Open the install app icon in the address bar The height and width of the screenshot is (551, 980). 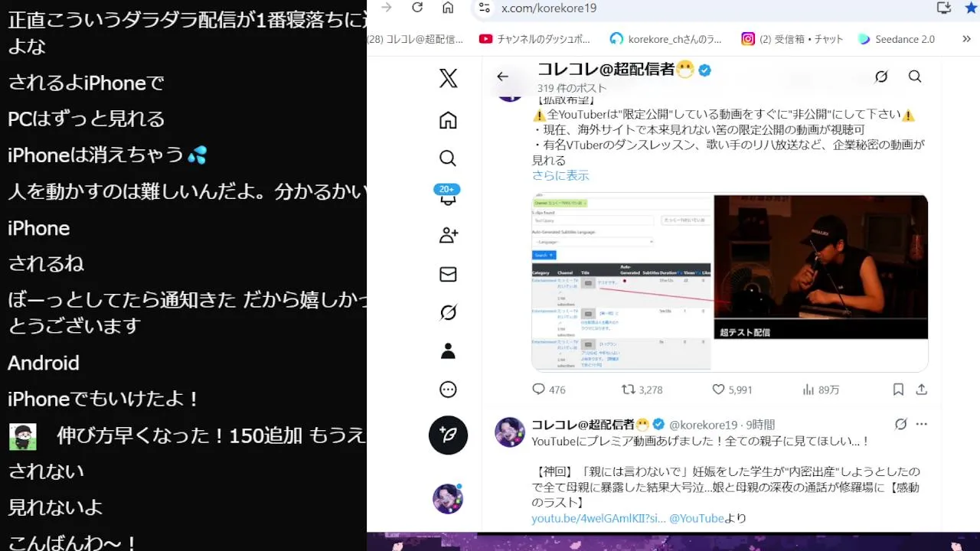pyautogui.click(x=944, y=8)
